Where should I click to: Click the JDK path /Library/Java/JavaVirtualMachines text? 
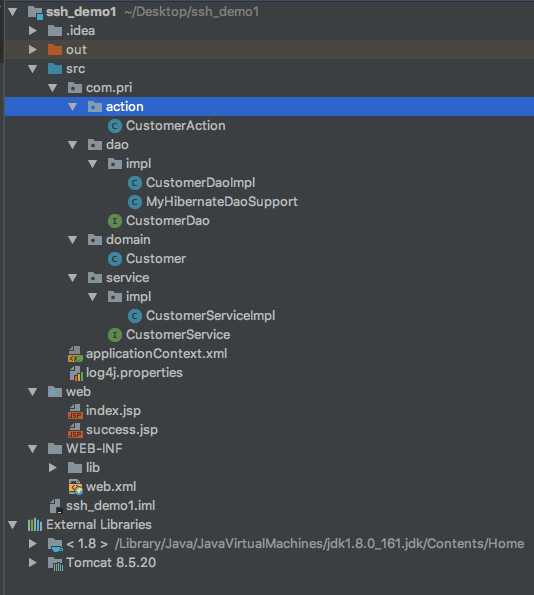(320, 544)
